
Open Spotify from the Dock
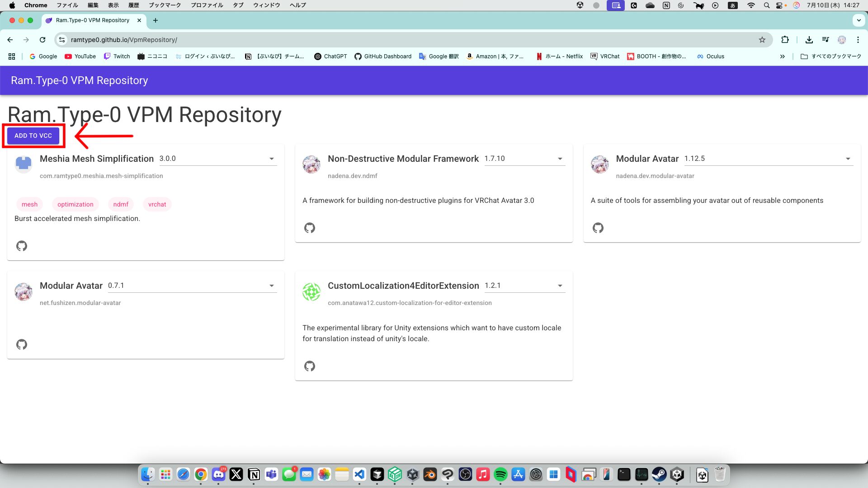coord(500,474)
